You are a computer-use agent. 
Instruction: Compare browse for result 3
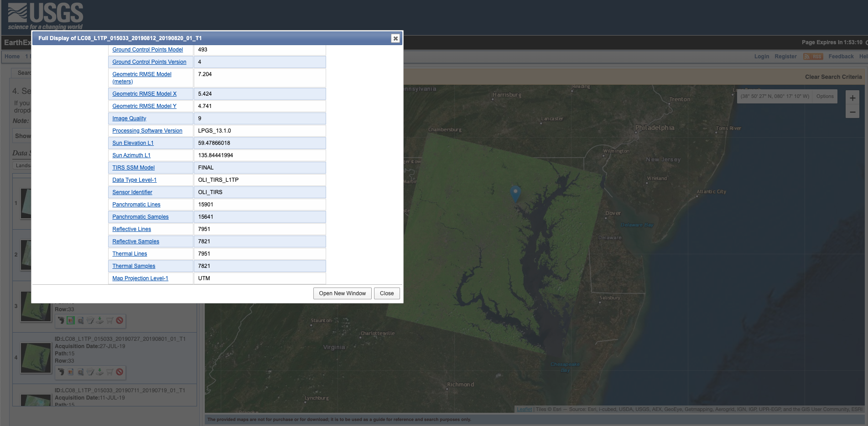point(80,320)
